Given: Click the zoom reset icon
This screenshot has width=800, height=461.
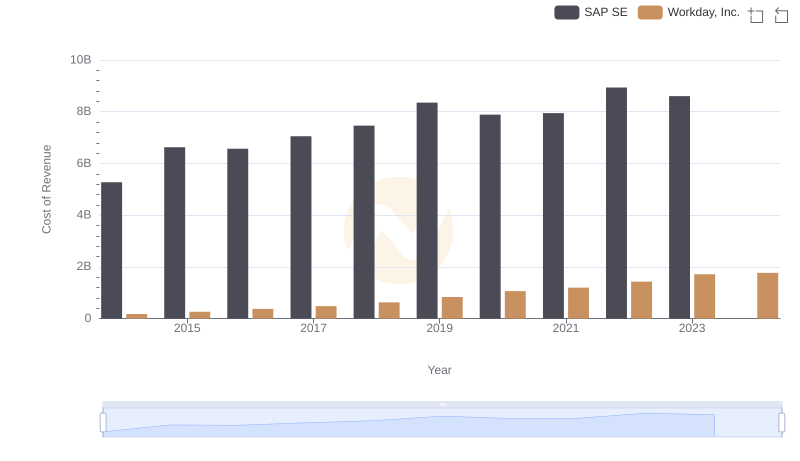Looking at the screenshot, I should point(782,15).
